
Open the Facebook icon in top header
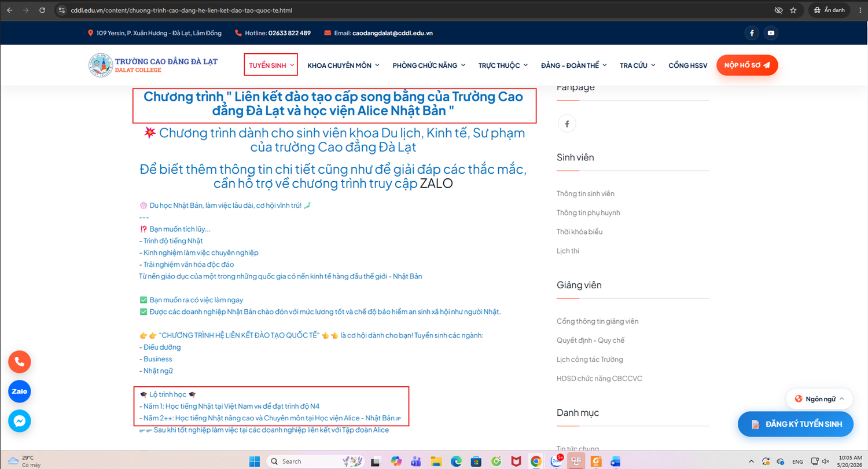pos(752,33)
